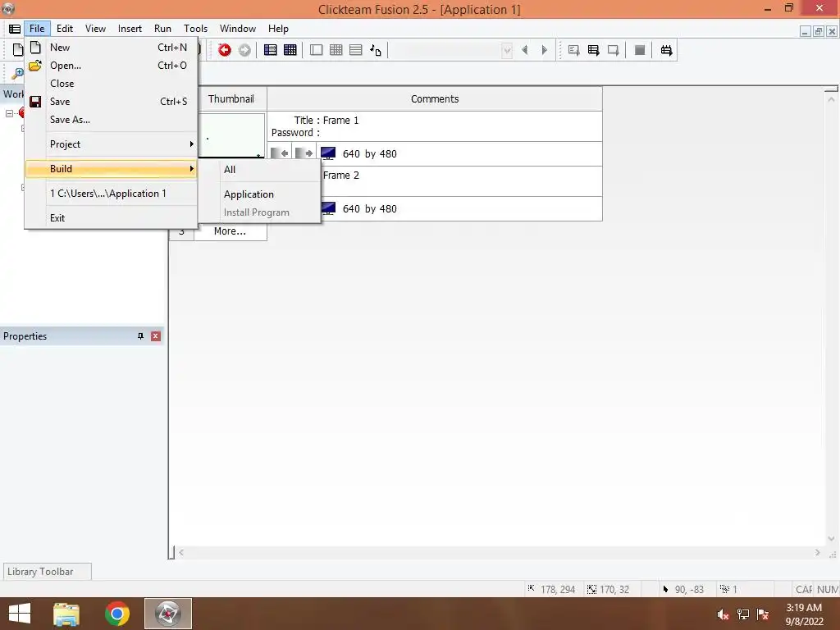Click the Comments column header
Viewport: 840px width, 630px height.
(x=435, y=98)
